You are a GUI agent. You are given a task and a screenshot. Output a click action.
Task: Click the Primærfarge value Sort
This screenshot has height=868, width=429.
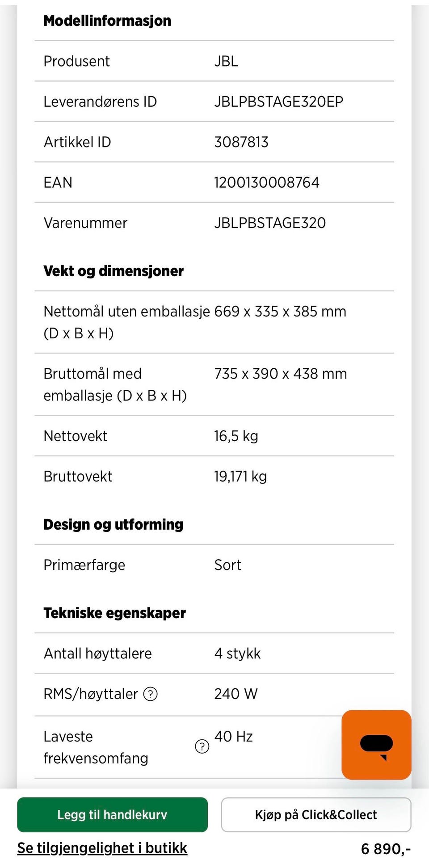click(x=227, y=565)
